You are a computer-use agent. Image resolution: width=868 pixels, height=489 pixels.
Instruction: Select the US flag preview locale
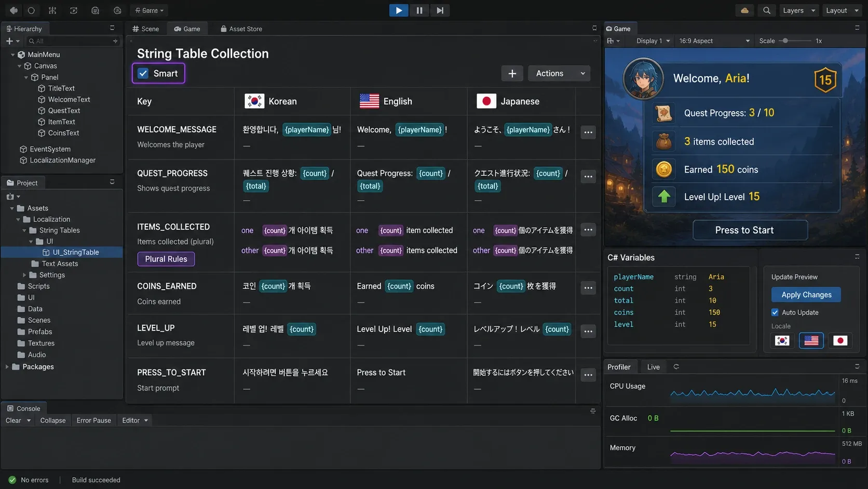pyautogui.click(x=811, y=340)
